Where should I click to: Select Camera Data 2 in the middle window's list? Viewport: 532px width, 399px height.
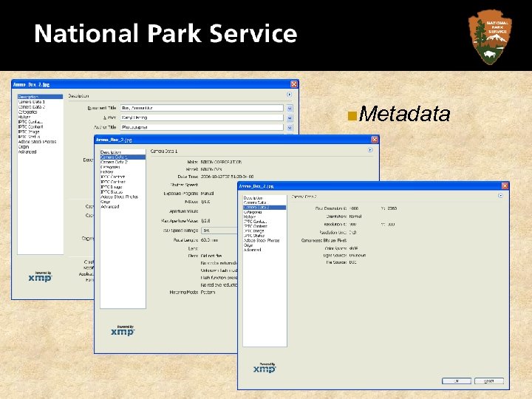pyautogui.click(x=114, y=162)
